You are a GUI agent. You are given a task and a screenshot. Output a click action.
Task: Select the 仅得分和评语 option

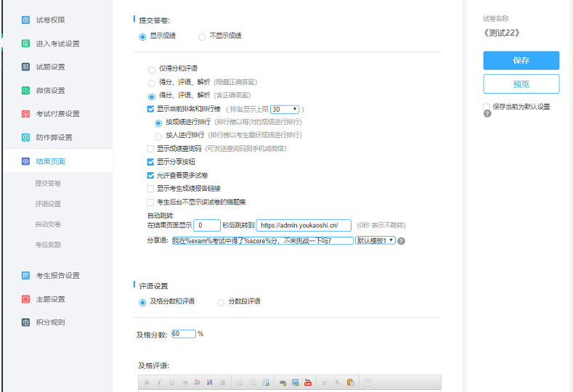[152, 70]
